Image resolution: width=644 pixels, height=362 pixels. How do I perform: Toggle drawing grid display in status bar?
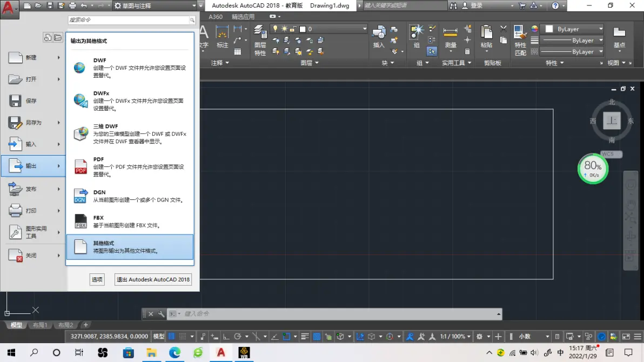(x=172, y=337)
